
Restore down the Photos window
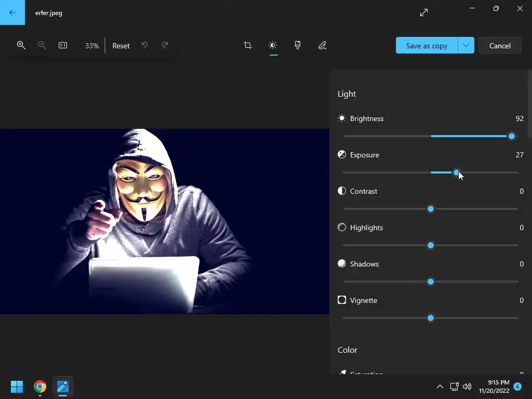pos(496,8)
